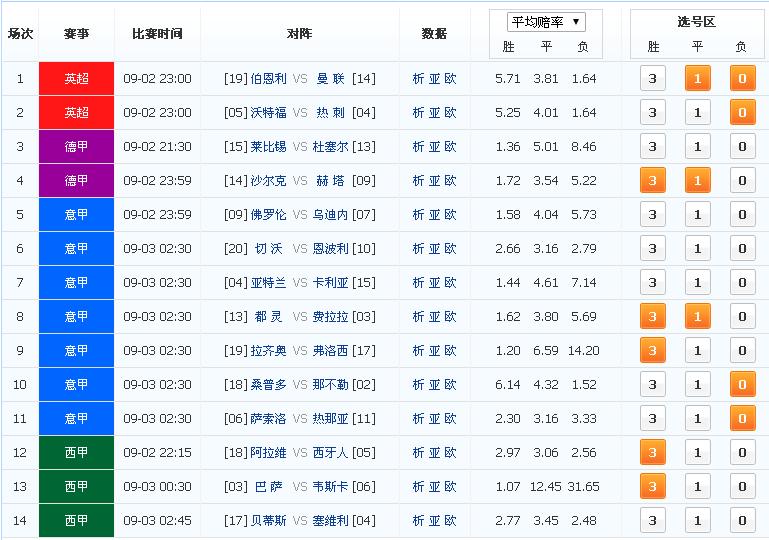The width and height of the screenshot is (769, 540).
Task: Deselect win 3 for 巴萨 vs 韦斯卡
Action: click(x=653, y=487)
